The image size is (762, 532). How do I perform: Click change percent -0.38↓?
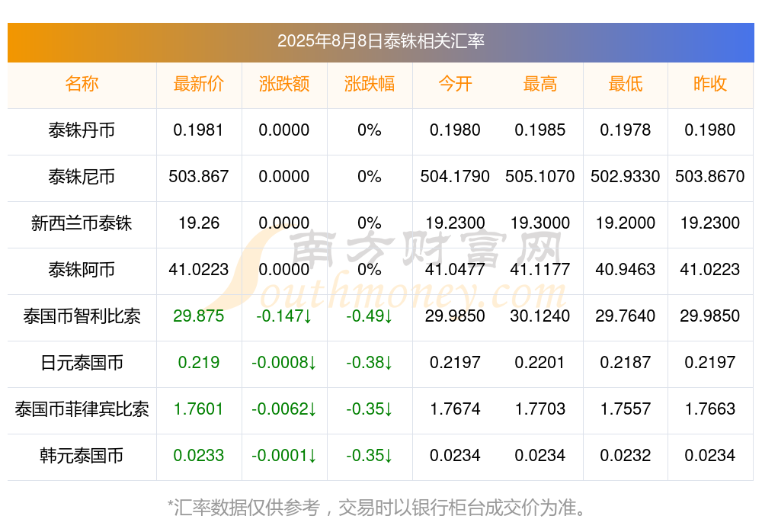(x=370, y=363)
